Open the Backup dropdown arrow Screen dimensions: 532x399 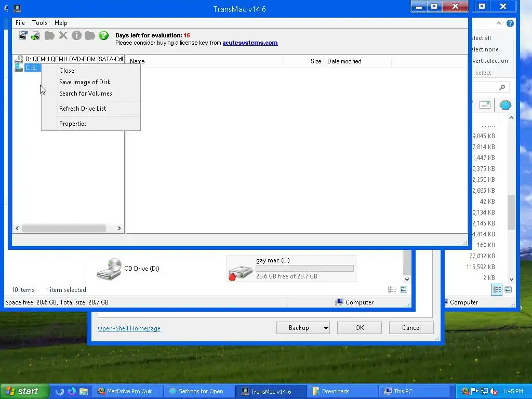326,328
